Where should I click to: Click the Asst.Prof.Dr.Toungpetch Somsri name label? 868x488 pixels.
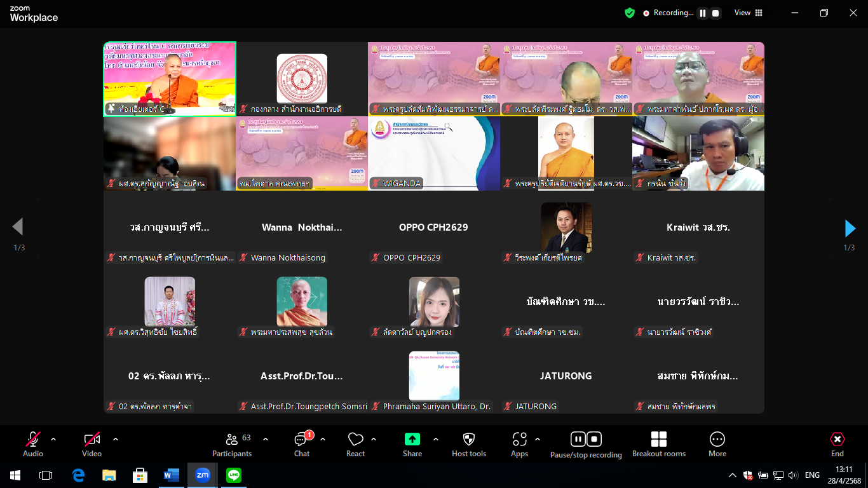coord(309,406)
